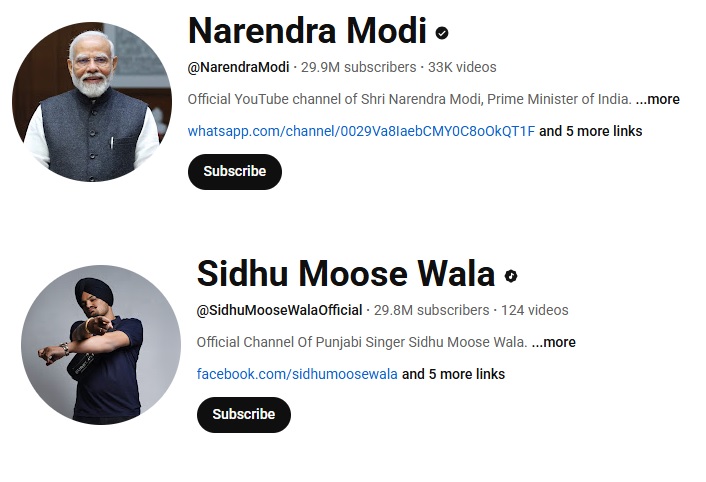The height and width of the screenshot is (482, 706).
Task: Click the 33K videos count
Action: (x=462, y=68)
